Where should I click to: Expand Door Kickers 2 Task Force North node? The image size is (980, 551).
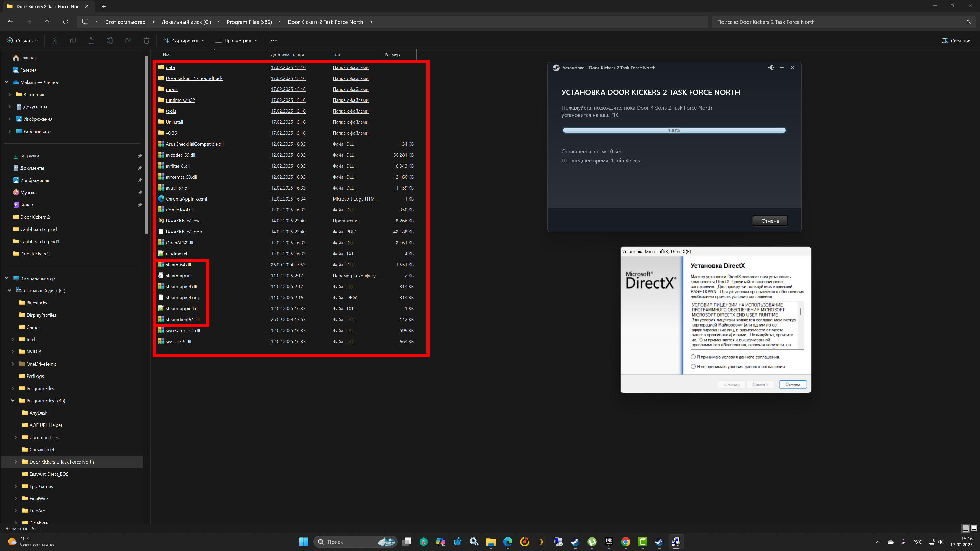point(16,462)
